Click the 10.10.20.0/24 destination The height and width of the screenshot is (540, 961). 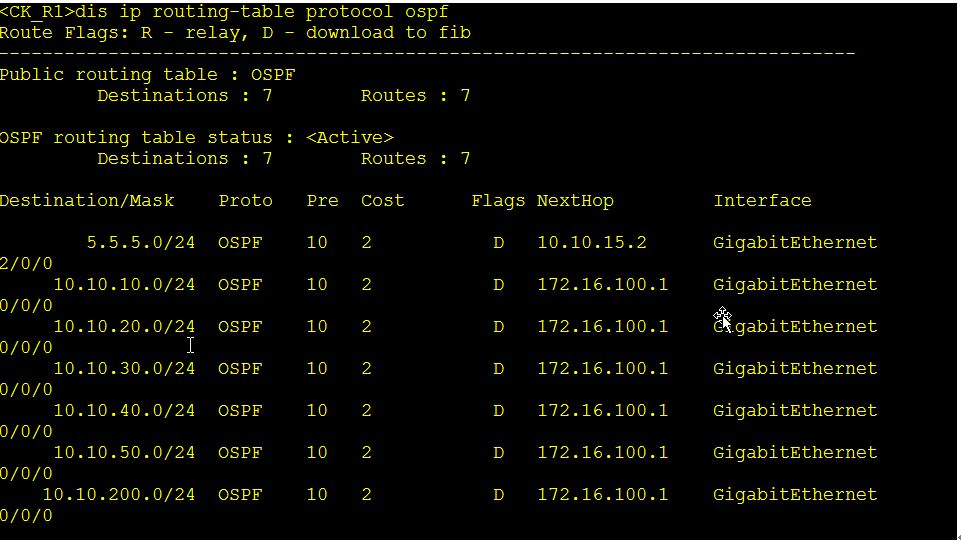point(124,327)
